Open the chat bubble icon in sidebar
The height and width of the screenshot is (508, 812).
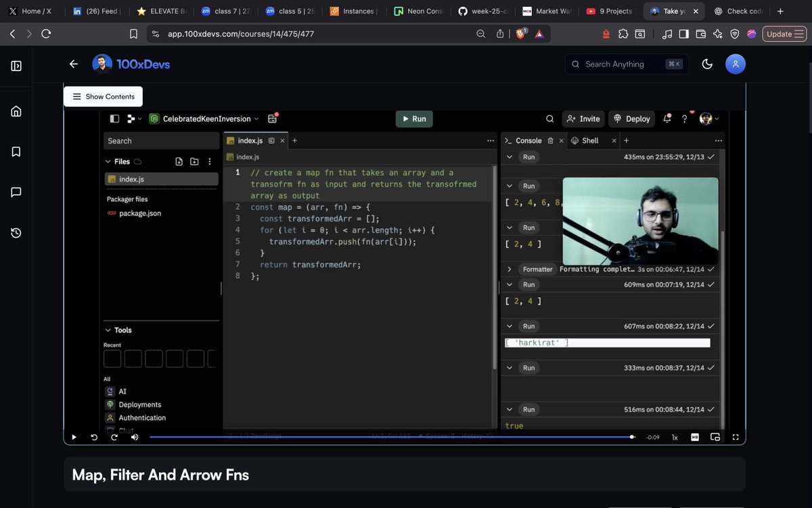(16, 192)
